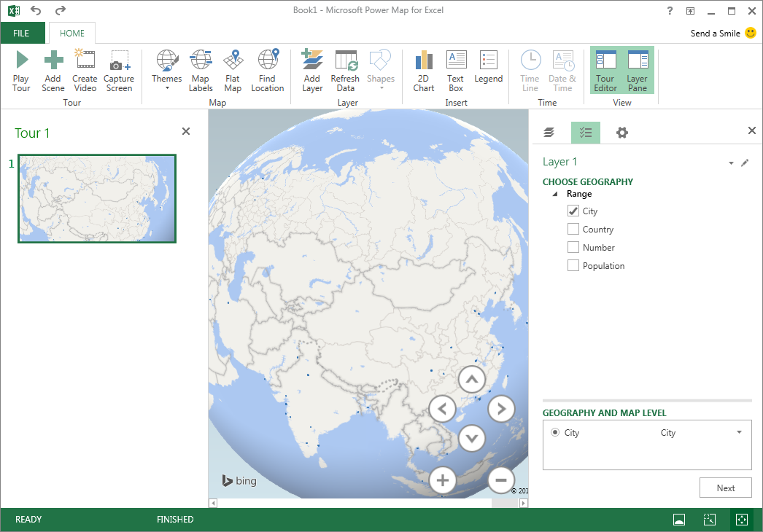Viewport: 763px width, 532px height.
Task: Start the Play Tour button
Action: tap(21, 71)
